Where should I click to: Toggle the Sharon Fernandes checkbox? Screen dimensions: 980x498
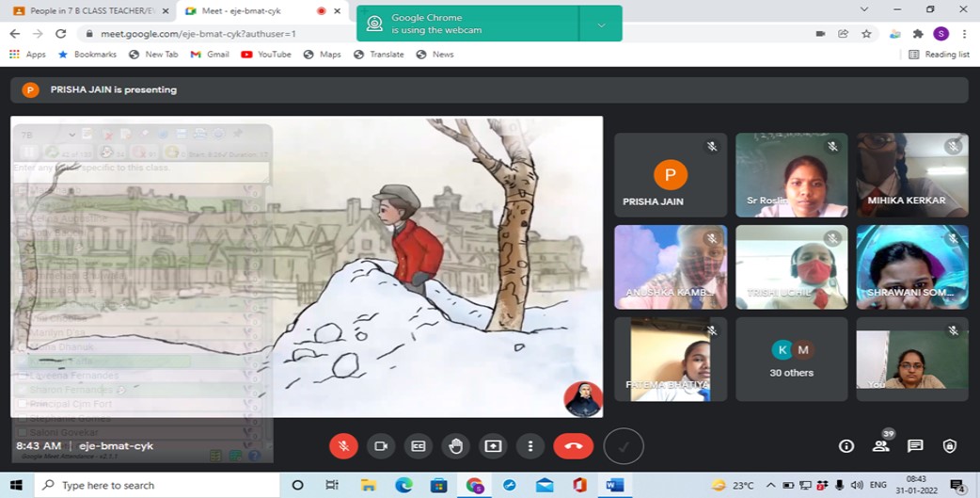coord(22,390)
